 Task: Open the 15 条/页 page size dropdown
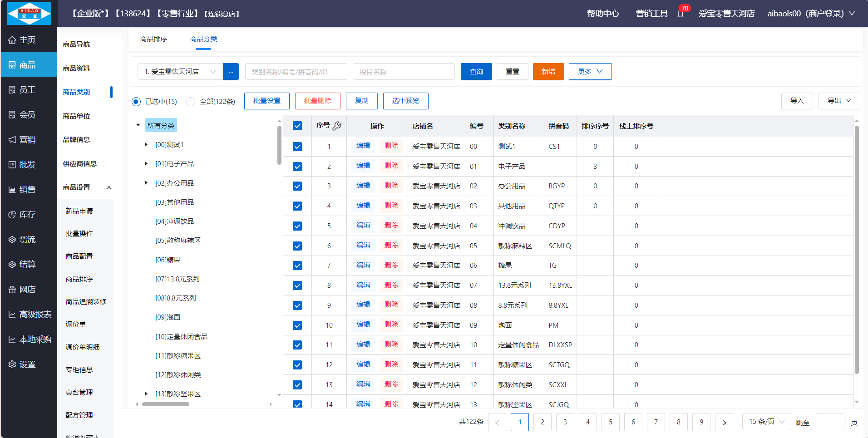point(766,422)
